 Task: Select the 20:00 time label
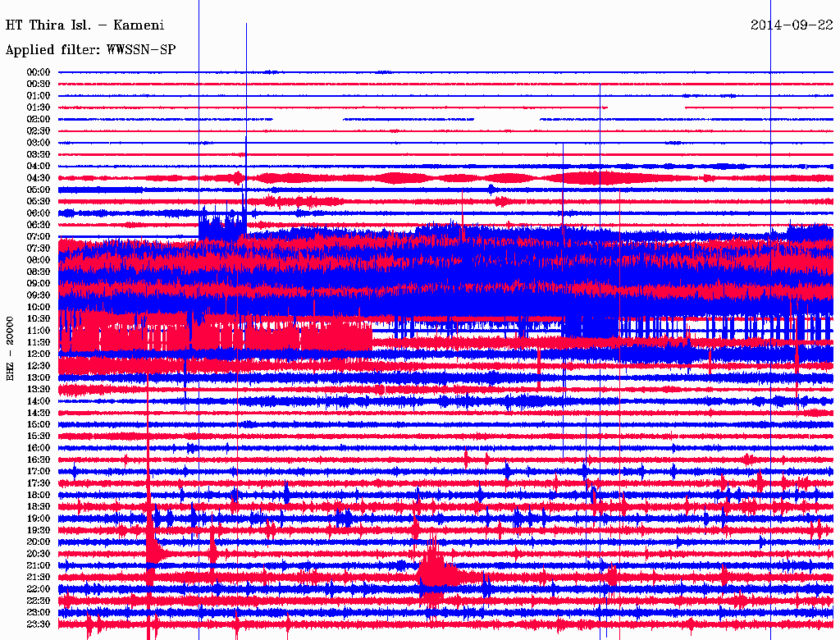click(39, 542)
